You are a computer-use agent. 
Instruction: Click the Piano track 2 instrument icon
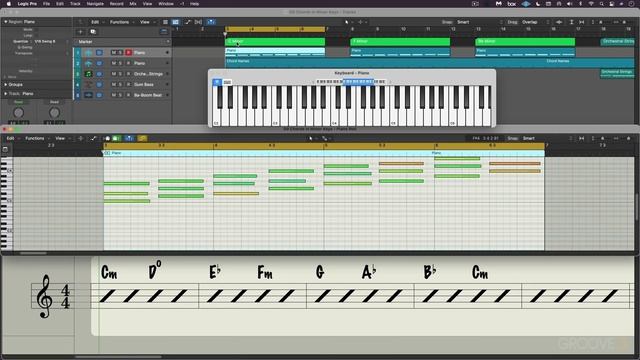tap(88, 63)
